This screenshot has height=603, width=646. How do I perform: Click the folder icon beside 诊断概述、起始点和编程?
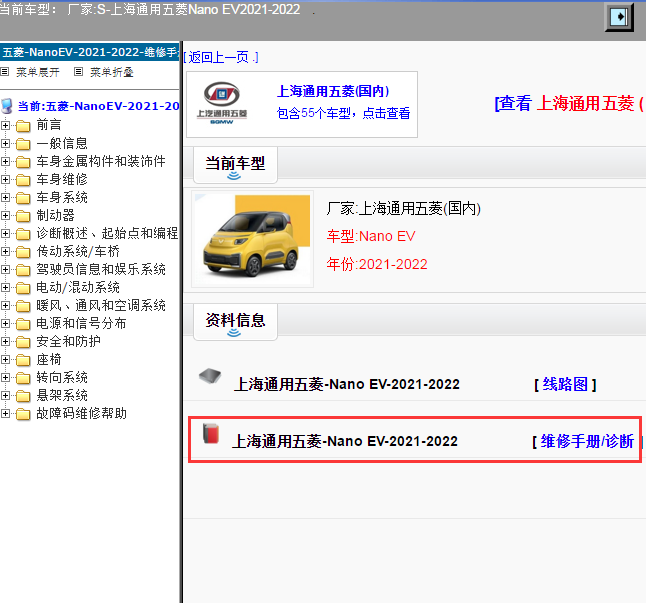tap(23, 234)
